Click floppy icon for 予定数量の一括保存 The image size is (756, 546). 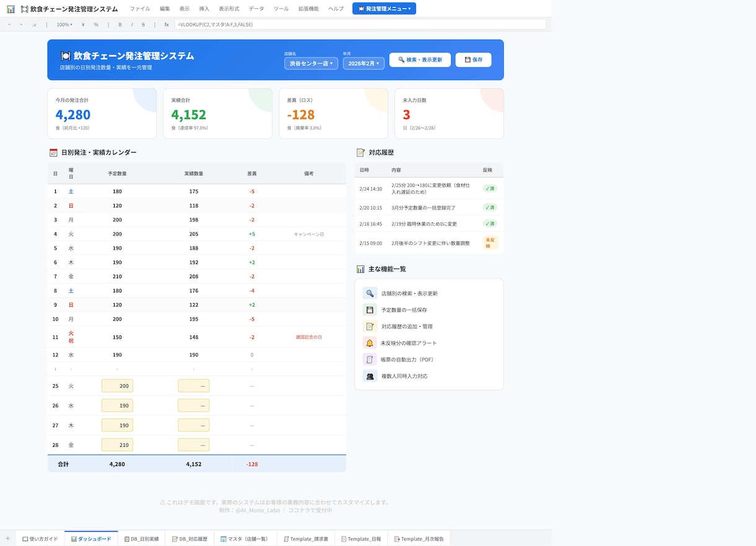tap(370, 310)
